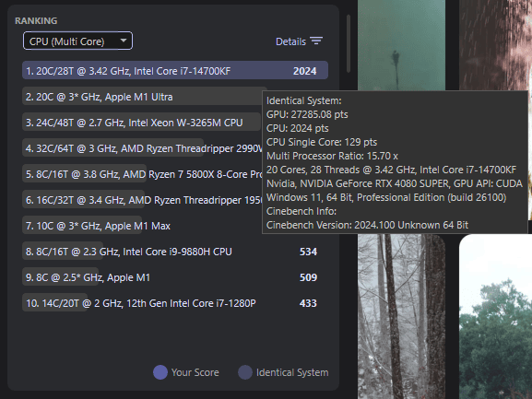The width and height of the screenshot is (532, 399).
Task: Select ranking row 8C Apple M1
Action: [175, 277]
